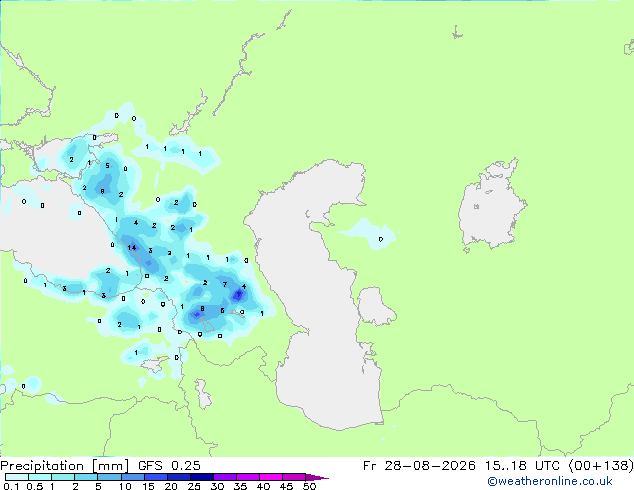Click the 'Precipitation [mm]' title text
Screen dimensions: 634x490
point(64,466)
